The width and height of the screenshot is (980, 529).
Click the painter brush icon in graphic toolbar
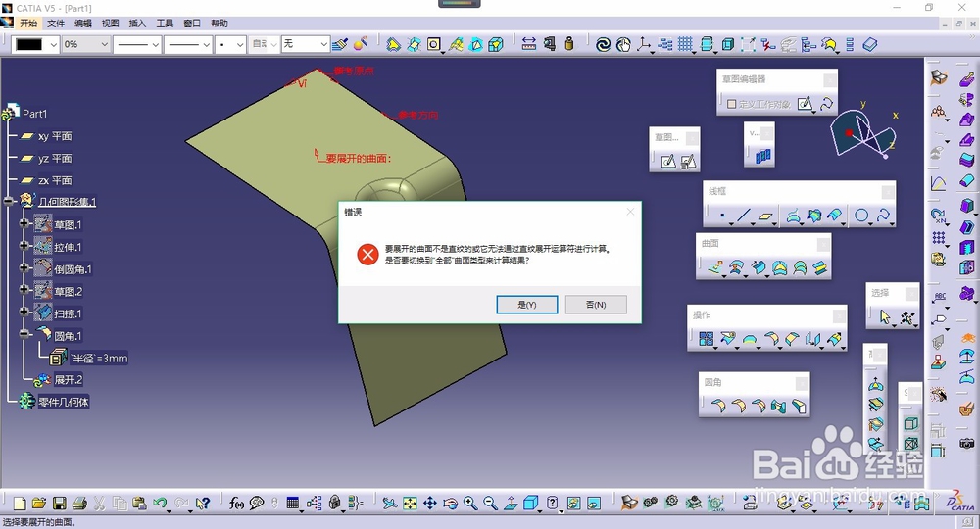(340, 44)
